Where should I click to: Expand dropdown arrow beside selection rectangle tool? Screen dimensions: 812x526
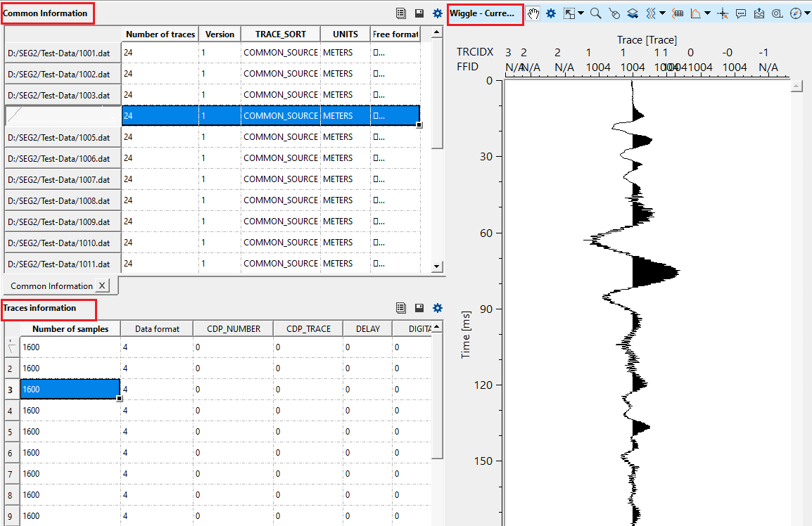581,13
